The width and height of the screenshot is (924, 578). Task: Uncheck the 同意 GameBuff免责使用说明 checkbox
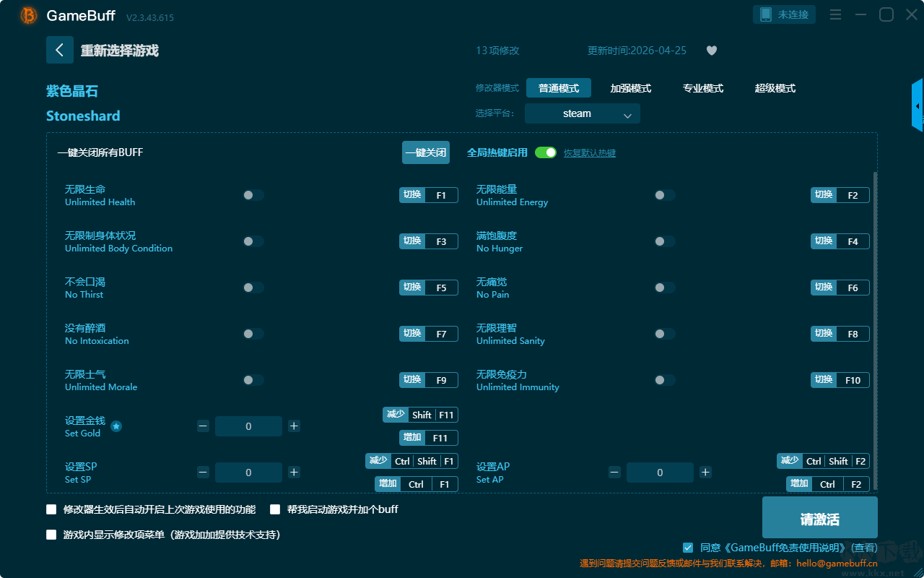(688, 548)
